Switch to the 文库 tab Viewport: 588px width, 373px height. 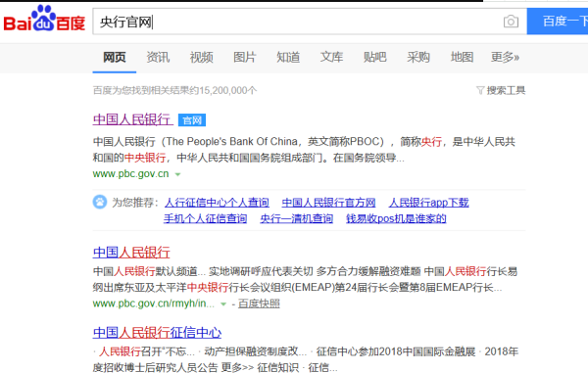(331, 58)
